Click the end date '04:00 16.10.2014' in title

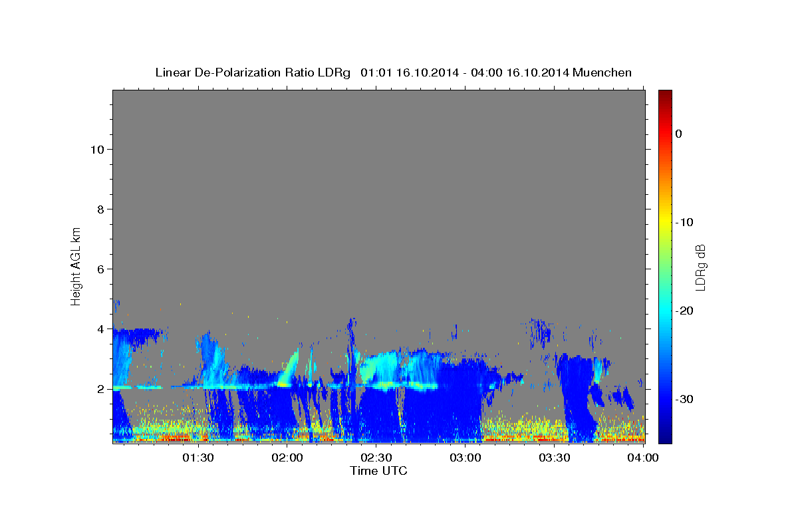pos(520,72)
